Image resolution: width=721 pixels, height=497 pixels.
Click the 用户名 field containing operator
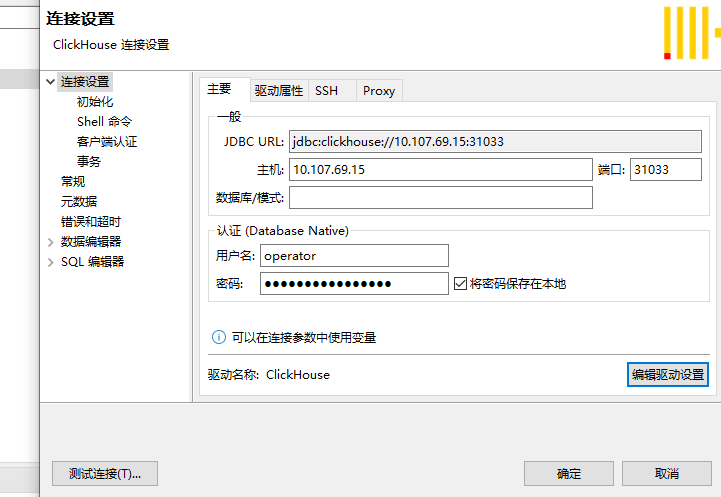(x=354, y=256)
